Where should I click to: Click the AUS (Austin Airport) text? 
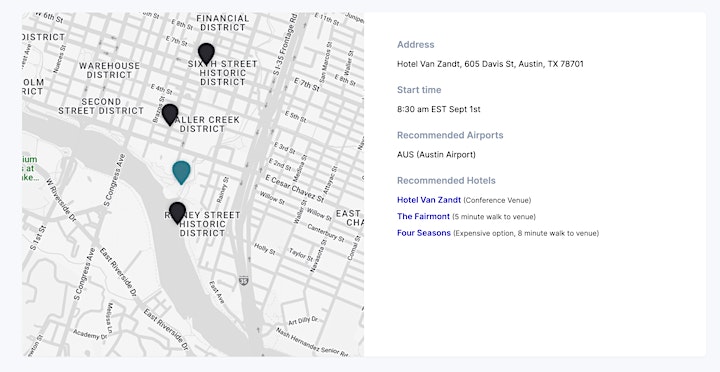(x=436, y=155)
